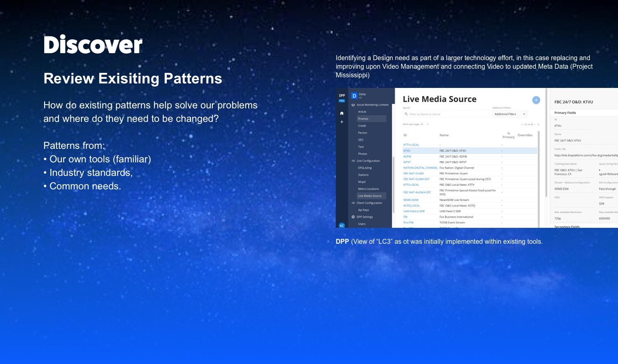Screen dimensions: 618x364
Task: Click the Pass-through DAI value
Action: coord(607,189)
